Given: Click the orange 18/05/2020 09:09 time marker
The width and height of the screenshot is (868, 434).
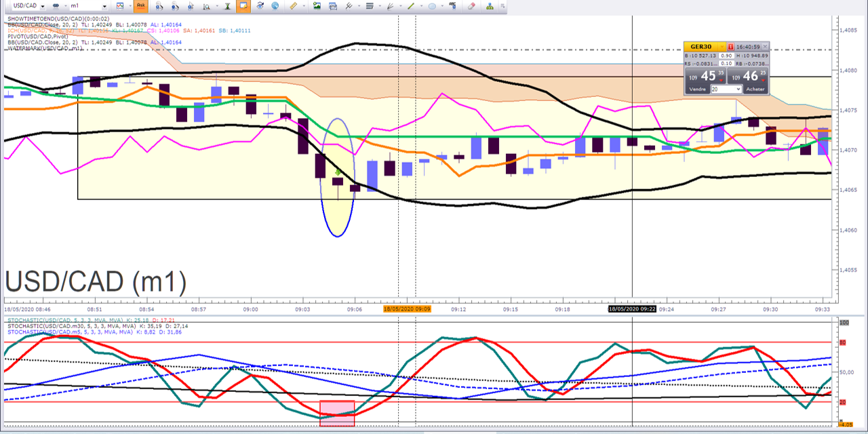Looking at the screenshot, I should pos(406,309).
